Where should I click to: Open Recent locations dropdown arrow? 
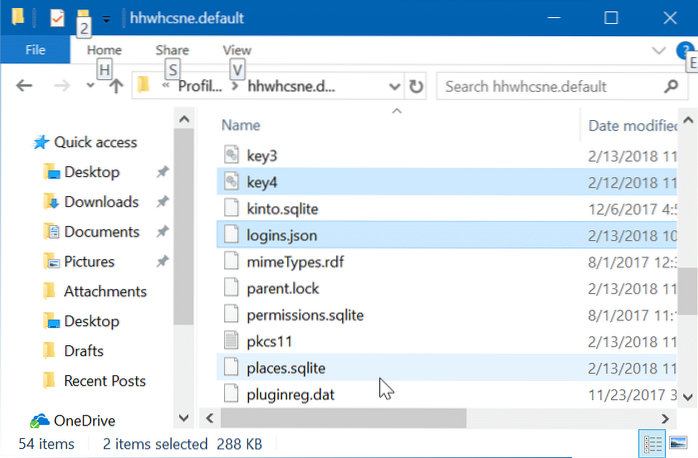(x=89, y=87)
